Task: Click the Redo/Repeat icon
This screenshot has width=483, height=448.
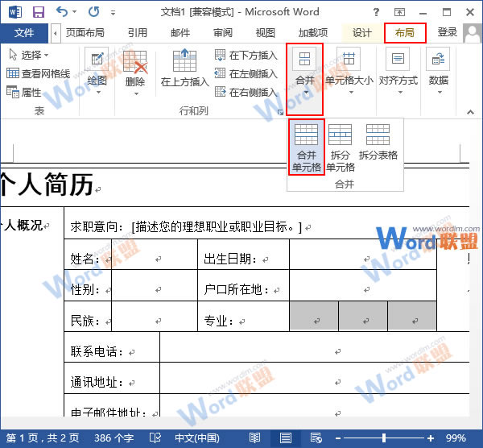Action: [x=94, y=12]
